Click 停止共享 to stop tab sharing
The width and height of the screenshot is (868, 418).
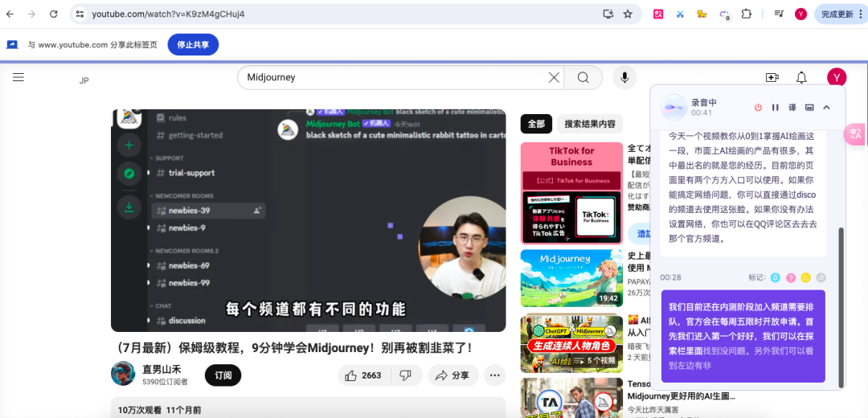(193, 45)
